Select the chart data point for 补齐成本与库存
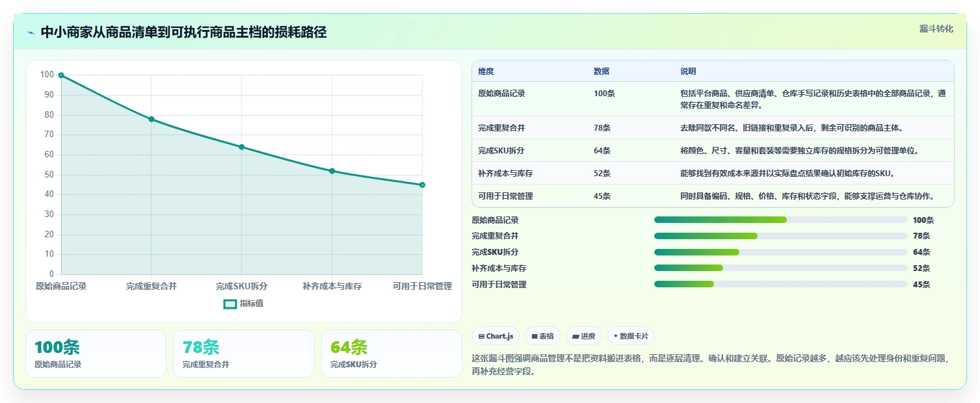This screenshot has height=403, width=980. 332,171
